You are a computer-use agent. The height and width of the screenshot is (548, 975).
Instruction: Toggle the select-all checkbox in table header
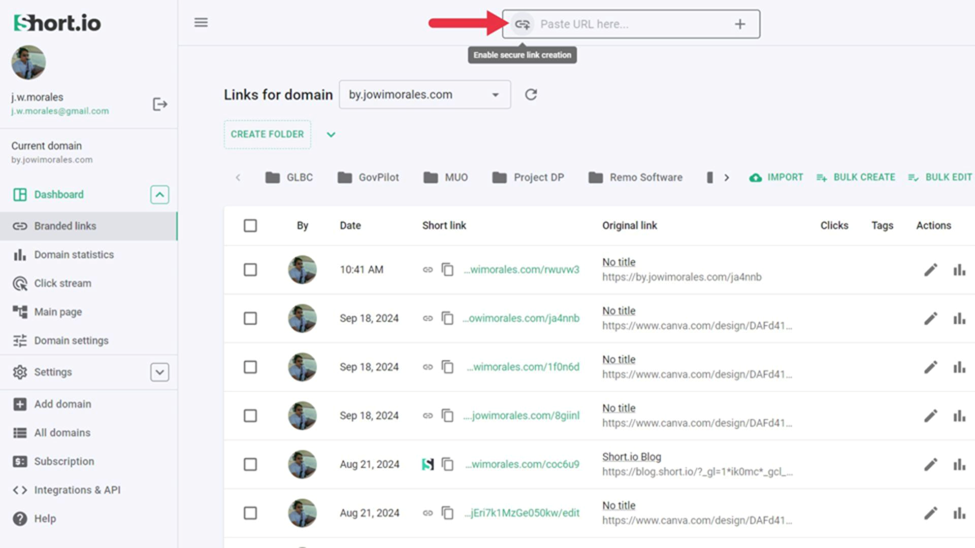[250, 226]
